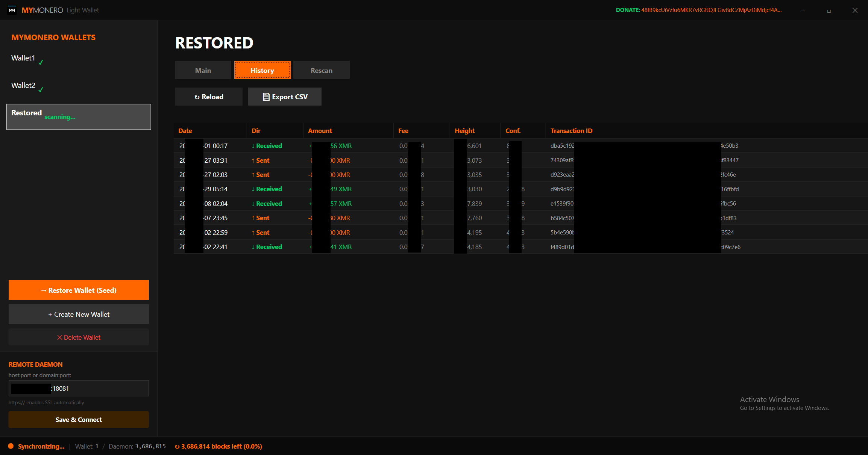Click transaction ID starting e1539f90
Screen dimensions: 868x455
click(x=643, y=204)
